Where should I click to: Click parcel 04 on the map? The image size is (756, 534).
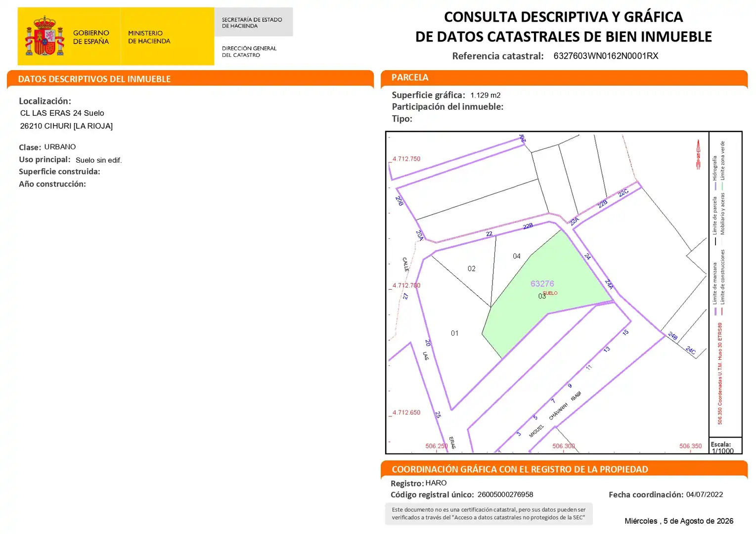click(x=516, y=256)
